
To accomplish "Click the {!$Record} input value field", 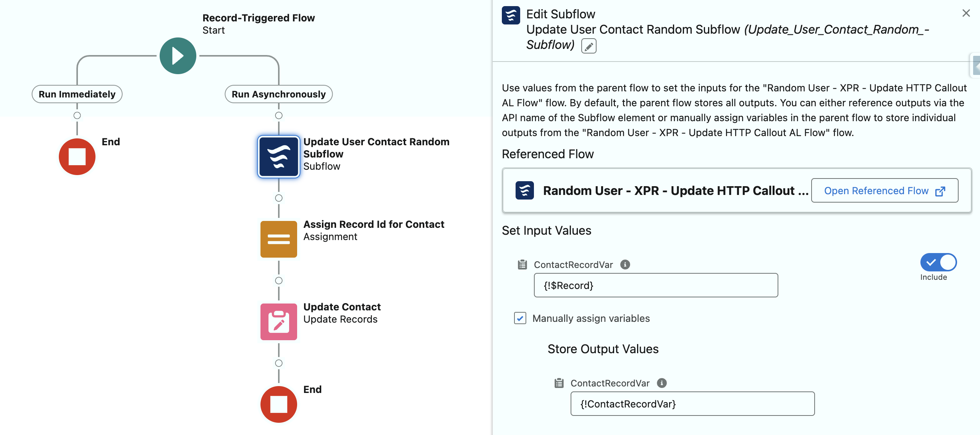I will (x=655, y=285).
